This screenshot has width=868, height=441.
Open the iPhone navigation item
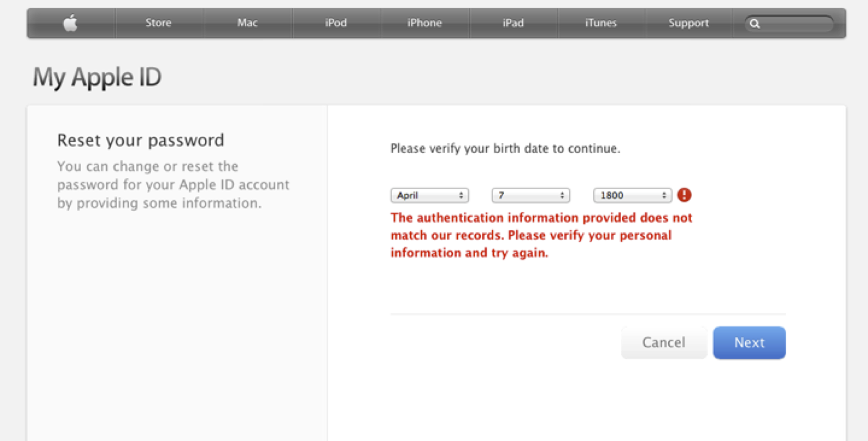tap(424, 23)
